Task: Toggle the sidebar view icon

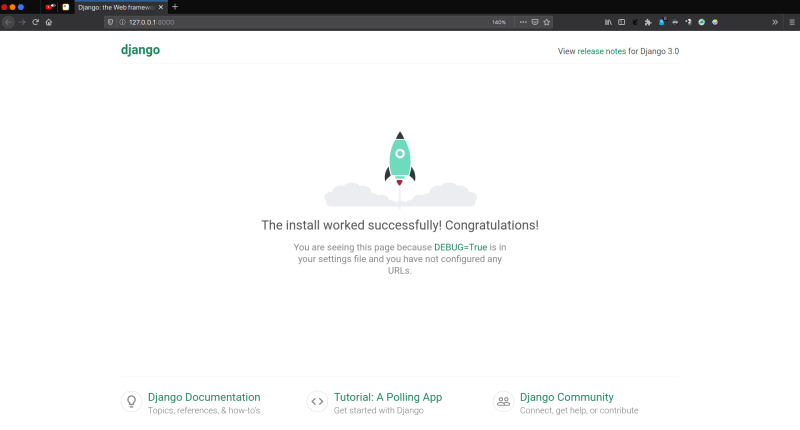Action: coord(621,22)
